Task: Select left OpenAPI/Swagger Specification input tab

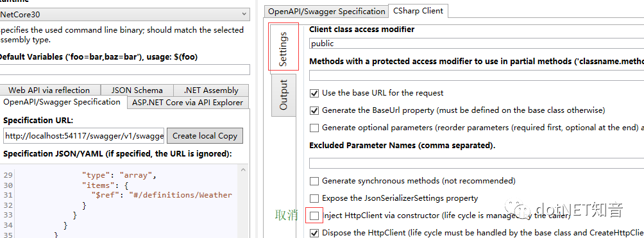Action: click(x=62, y=102)
